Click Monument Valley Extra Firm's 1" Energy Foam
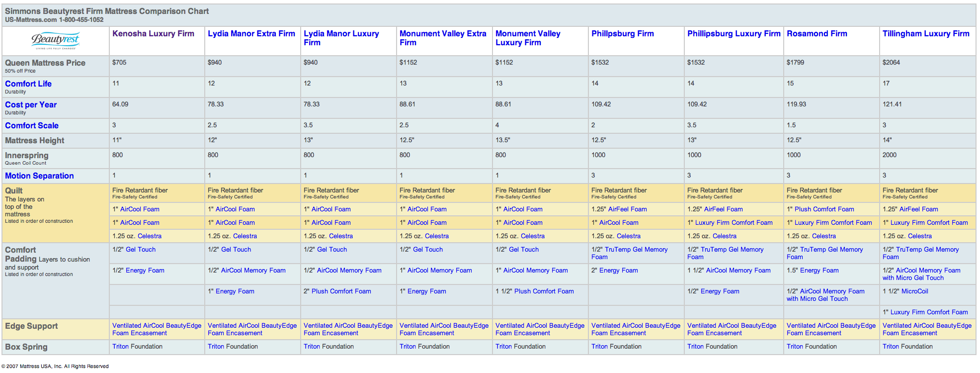The height and width of the screenshot is (373, 980). pos(427,291)
